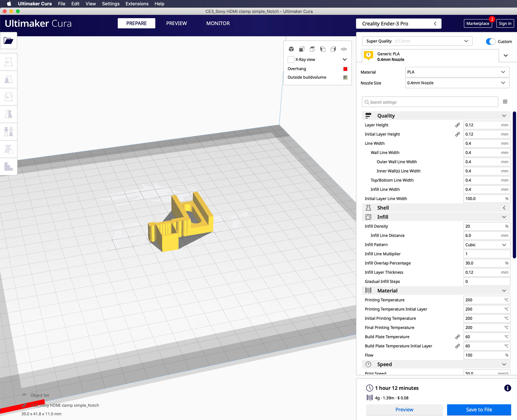Switch camera to right side view icon

333,49
